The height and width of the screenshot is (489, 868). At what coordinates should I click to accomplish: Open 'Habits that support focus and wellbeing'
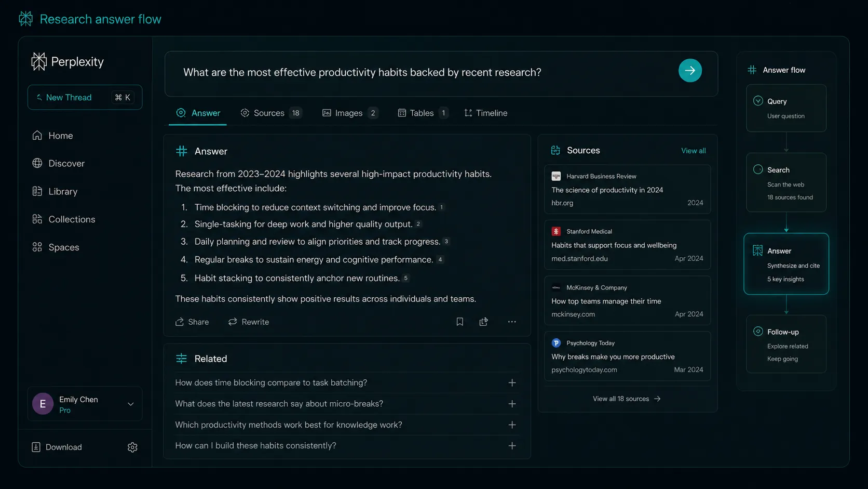tap(614, 245)
